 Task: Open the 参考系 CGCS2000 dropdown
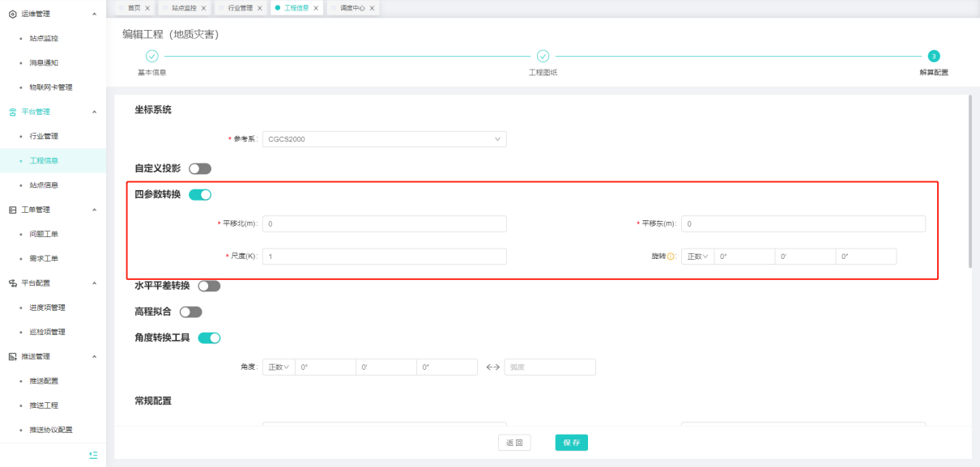[384, 139]
